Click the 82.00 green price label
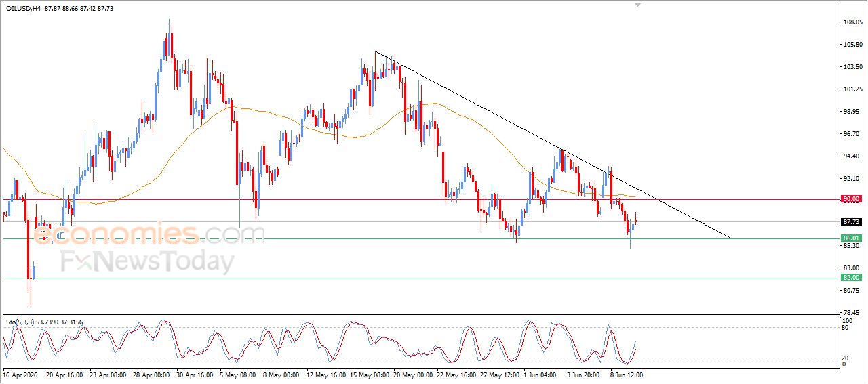This screenshot has width=868, height=384. tap(851, 278)
